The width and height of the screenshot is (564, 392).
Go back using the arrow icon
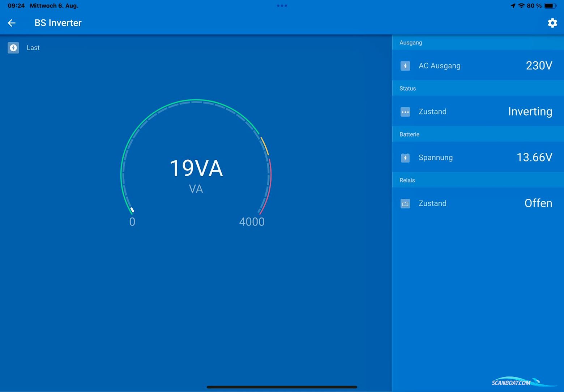12,23
